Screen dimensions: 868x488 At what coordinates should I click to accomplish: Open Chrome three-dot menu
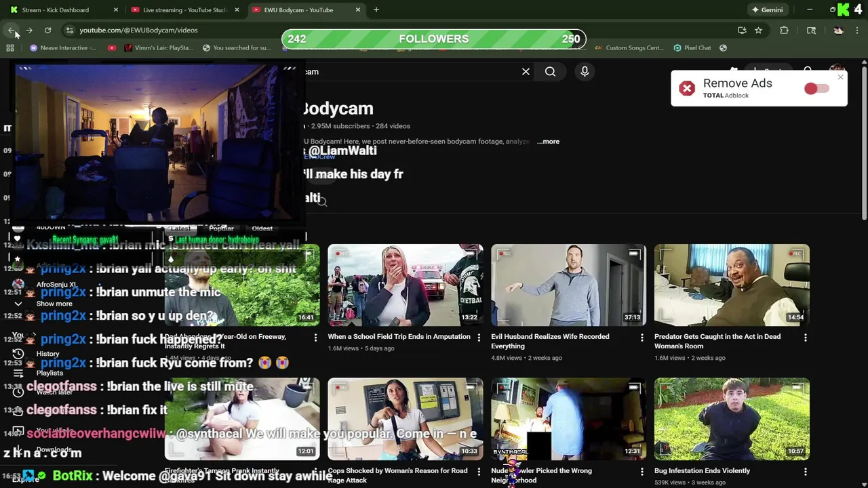[x=857, y=30]
